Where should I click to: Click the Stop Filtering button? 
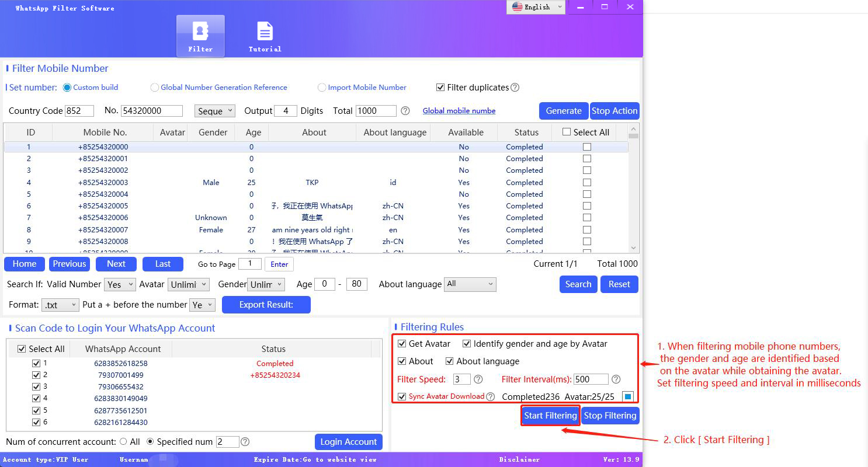pyautogui.click(x=610, y=416)
